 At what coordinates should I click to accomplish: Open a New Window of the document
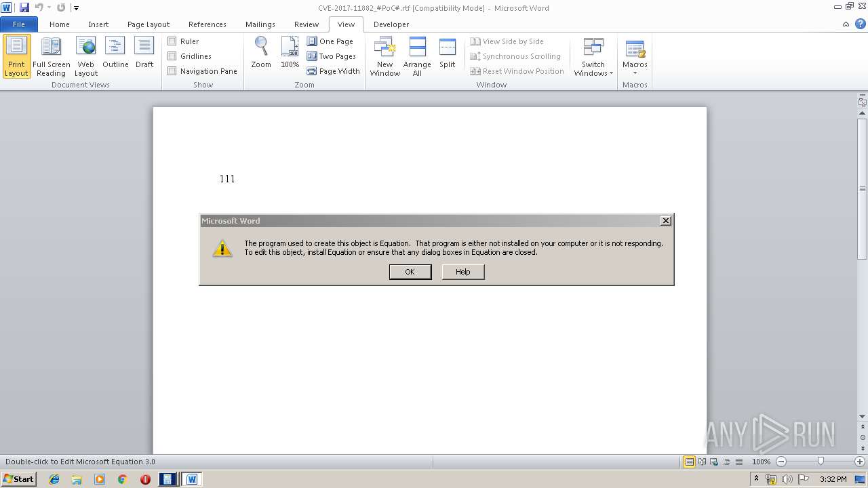pos(384,57)
